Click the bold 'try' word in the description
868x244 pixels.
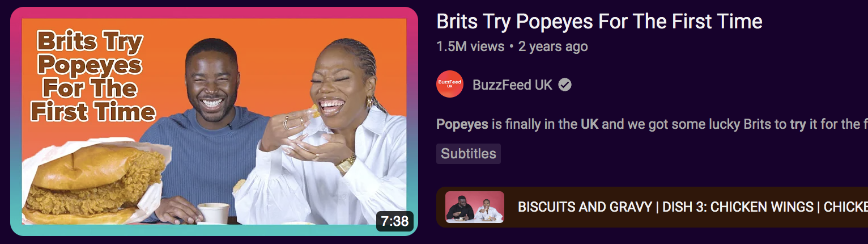click(798, 124)
